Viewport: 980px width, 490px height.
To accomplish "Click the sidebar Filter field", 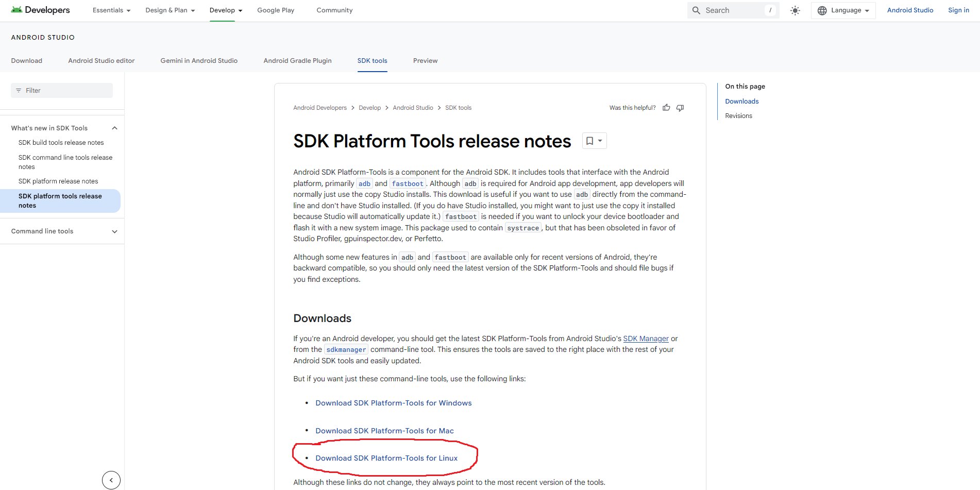I will 62,91.
